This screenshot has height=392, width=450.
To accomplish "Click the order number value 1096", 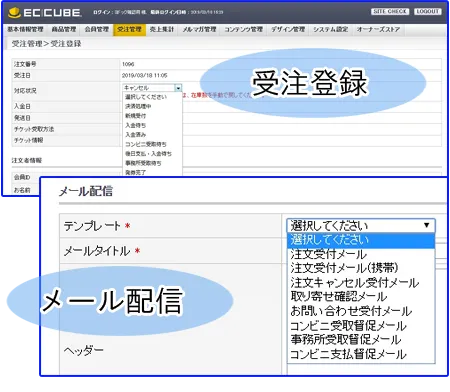I will coord(128,64).
